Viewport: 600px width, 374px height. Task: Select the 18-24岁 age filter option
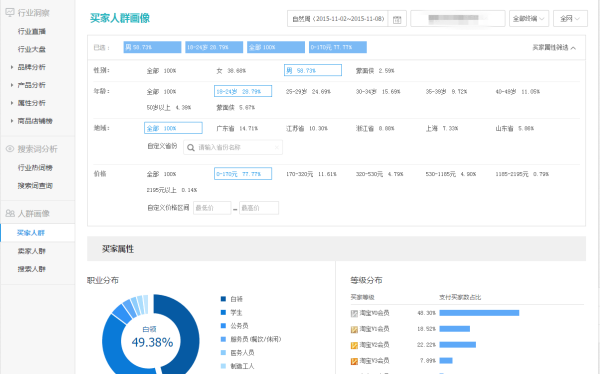243,91
